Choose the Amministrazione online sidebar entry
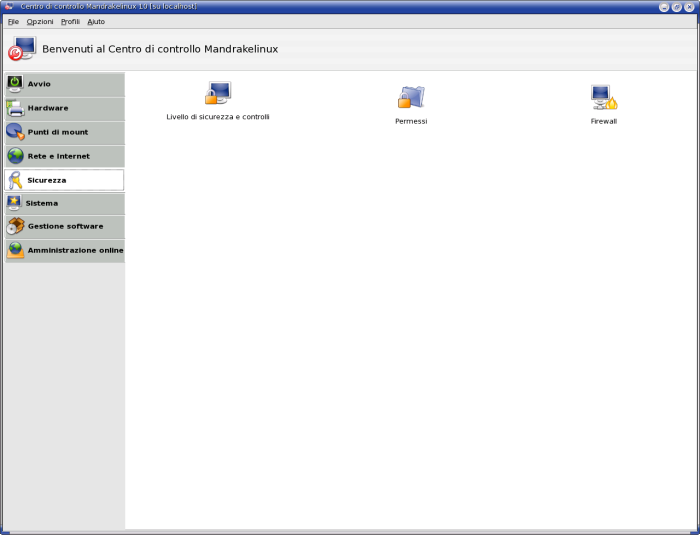The image size is (700, 535). pyautogui.click(x=65, y=250)
